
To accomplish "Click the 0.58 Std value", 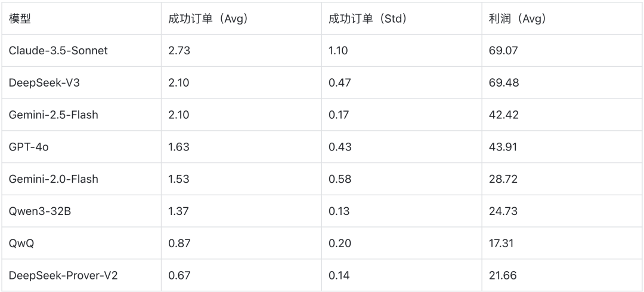I will 340,179.
